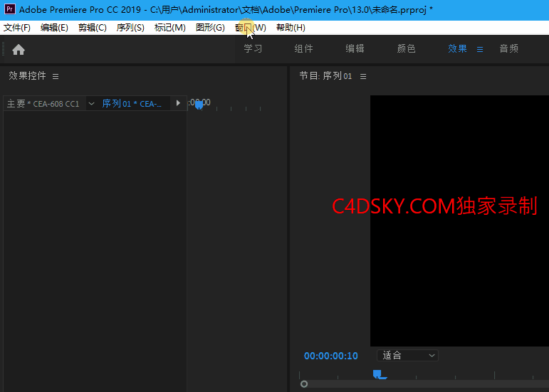This screenshot has height=392, width=549.
Task: Click the play arrow beside 序列 01 * CEA
Action: click(178, 103)
